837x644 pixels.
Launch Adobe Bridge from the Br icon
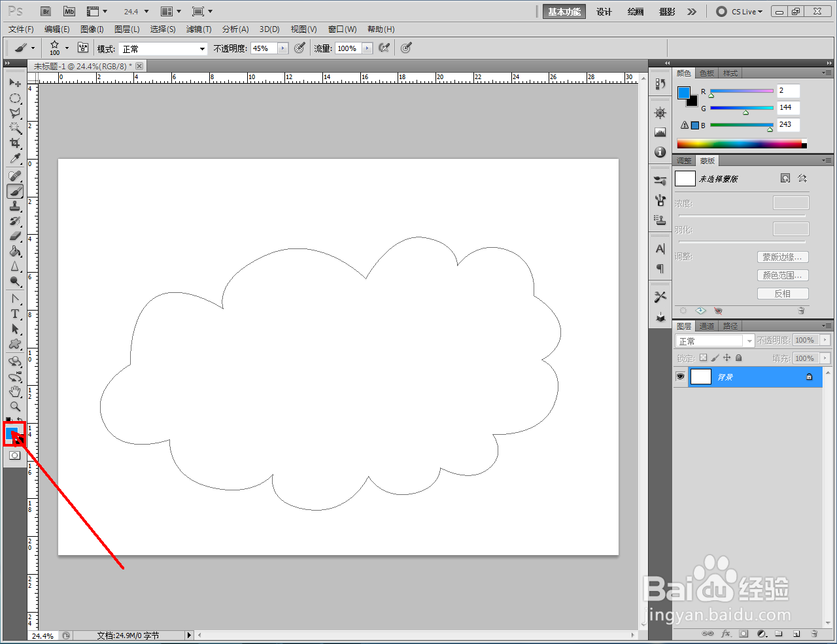point(46,11)
